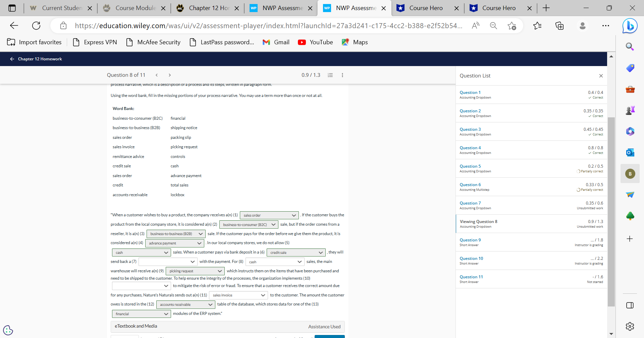Open blank (6) credit sale dropdown

pos(296,252)
